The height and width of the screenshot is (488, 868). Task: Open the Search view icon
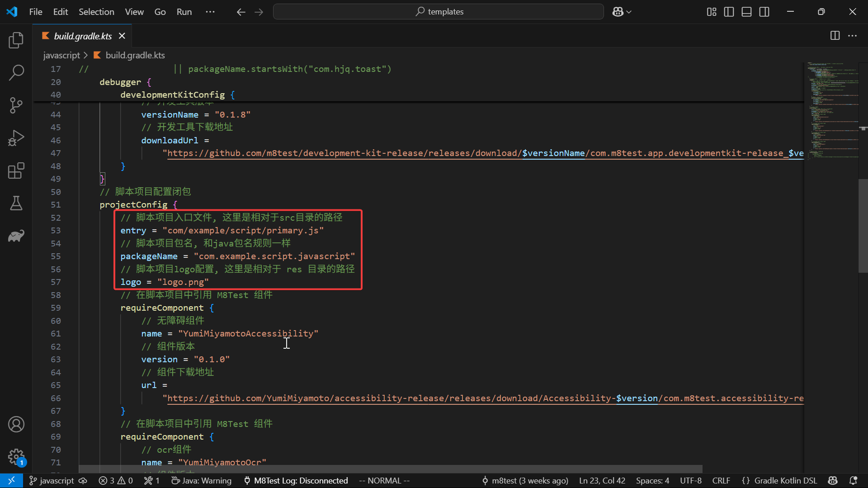click(16, 73)
